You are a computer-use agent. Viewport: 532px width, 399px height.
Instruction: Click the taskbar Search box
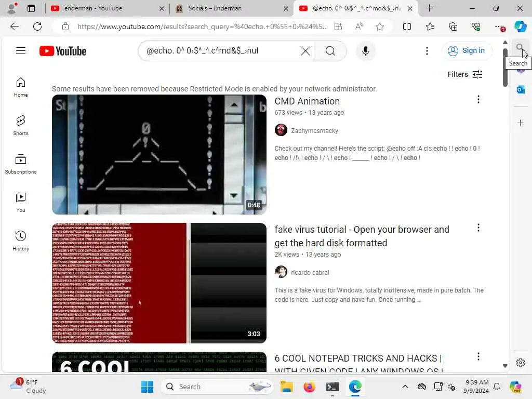217,387
